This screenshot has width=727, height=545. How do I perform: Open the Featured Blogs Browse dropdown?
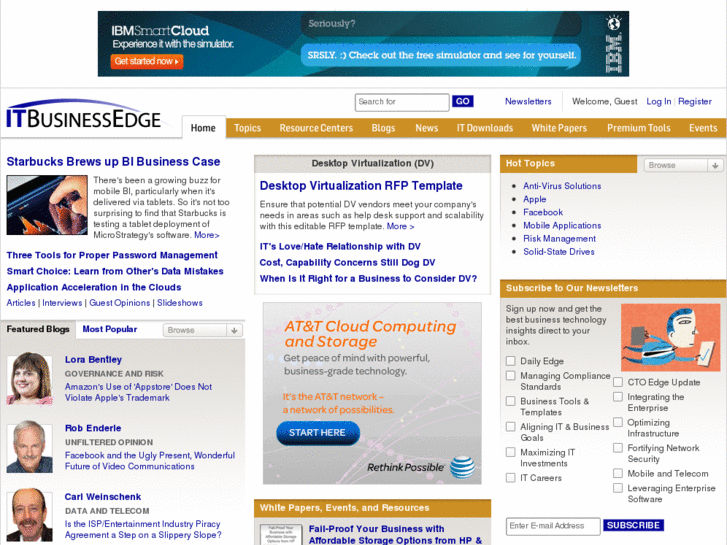[203, 330]
